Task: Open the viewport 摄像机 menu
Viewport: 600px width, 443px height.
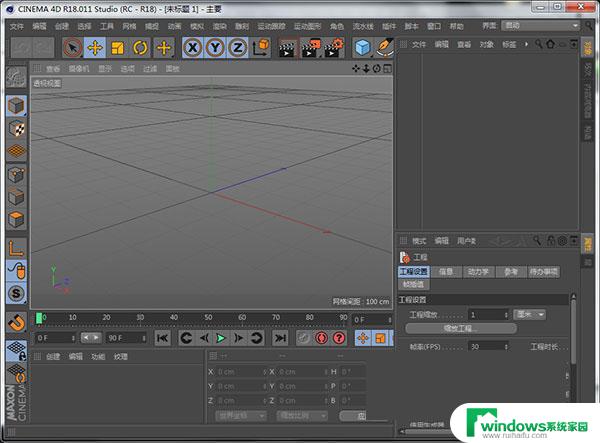Action: [79, 68]
